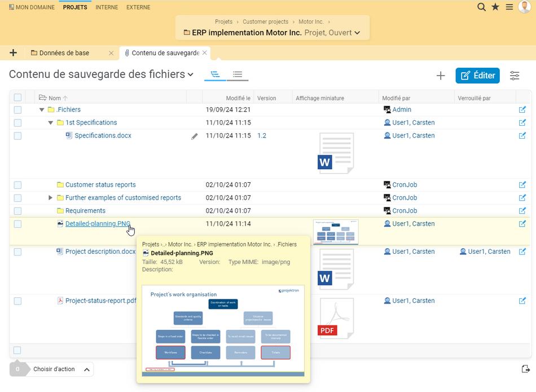
Task: Switch to Données de base tab
Action: click(x=64, y=53)
